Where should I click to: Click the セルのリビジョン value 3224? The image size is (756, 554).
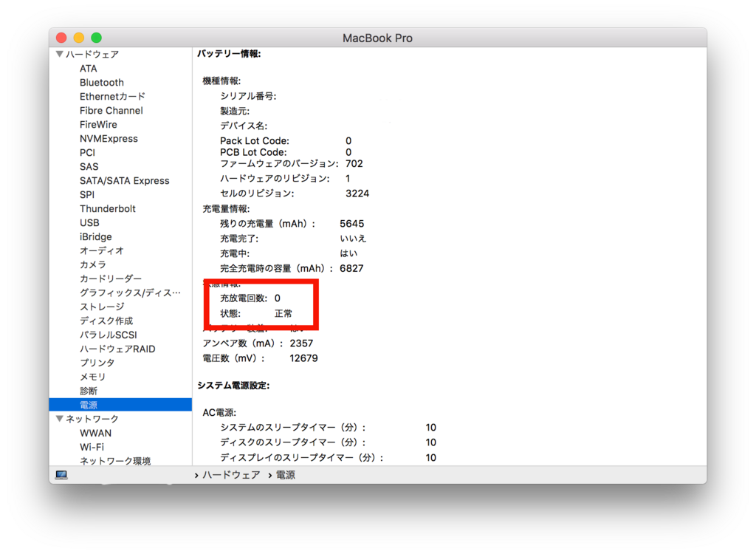(x=357, y=194)
